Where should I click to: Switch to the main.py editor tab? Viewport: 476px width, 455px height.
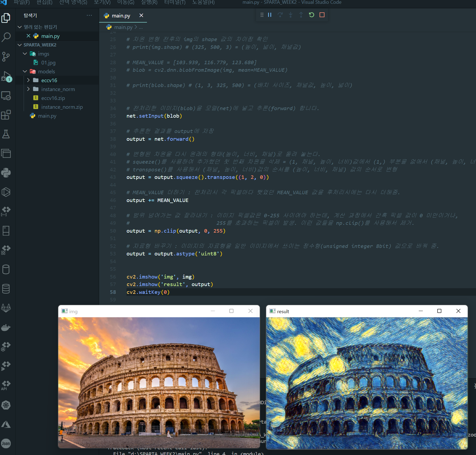(x=121, y=16)
